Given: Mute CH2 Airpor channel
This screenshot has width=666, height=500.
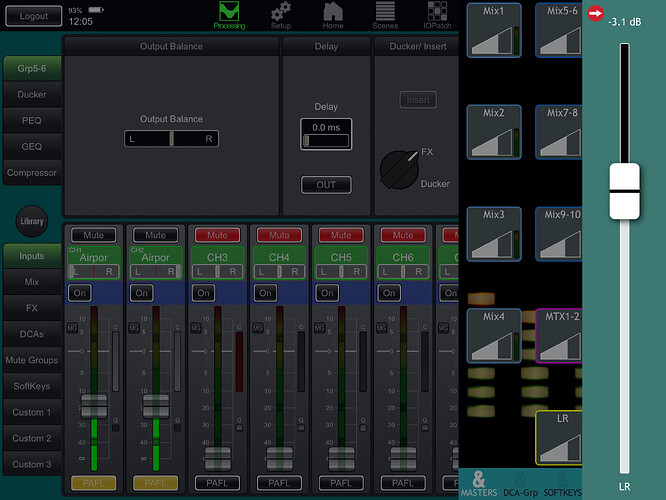Looking at the screenshot, I should coord(155,235).
